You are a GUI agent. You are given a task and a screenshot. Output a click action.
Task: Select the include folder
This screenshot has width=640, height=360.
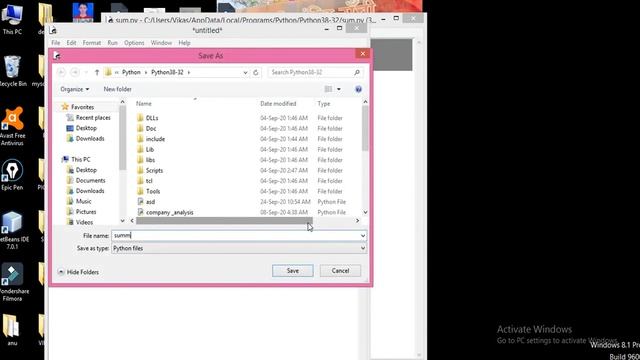pyautogui.click(x=155, y=139)
